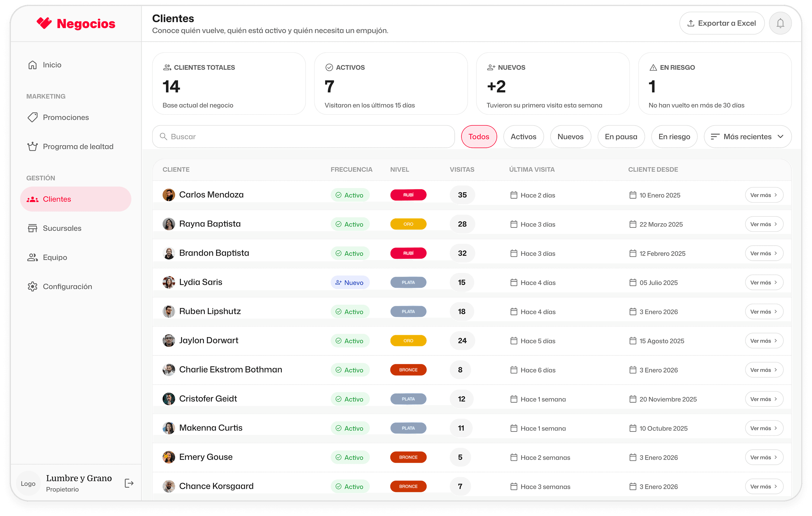This screenshot has width=812, height=516.
Task: Click the Configuración gear icon
Action: click(x=32, y=286)
